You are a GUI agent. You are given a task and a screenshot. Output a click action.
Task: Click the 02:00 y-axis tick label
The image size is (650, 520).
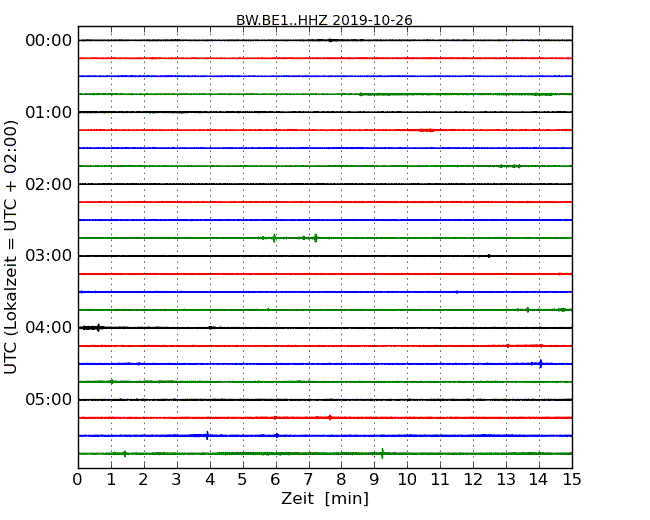49,184
